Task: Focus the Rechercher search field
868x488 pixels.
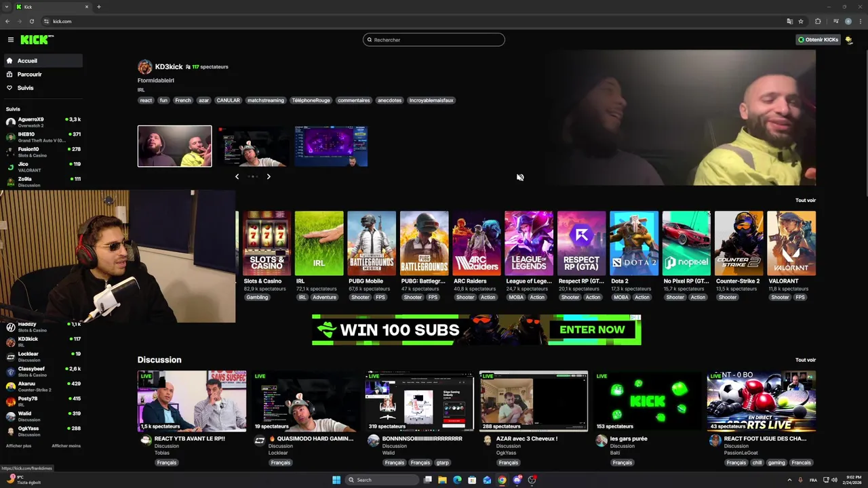Action: pos(434,40)
